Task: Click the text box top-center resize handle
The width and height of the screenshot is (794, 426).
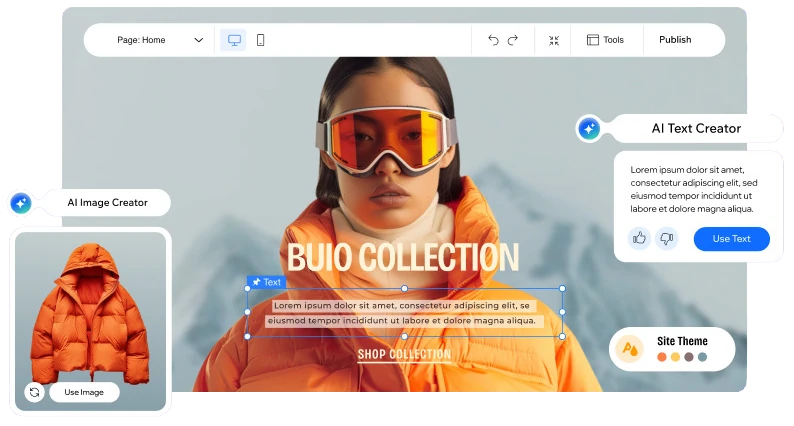Action: pos(405,288)
